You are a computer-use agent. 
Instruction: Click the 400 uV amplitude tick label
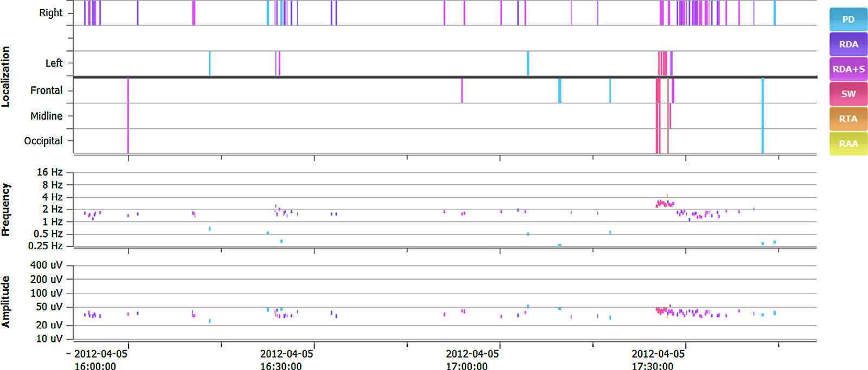coord(46,265)
